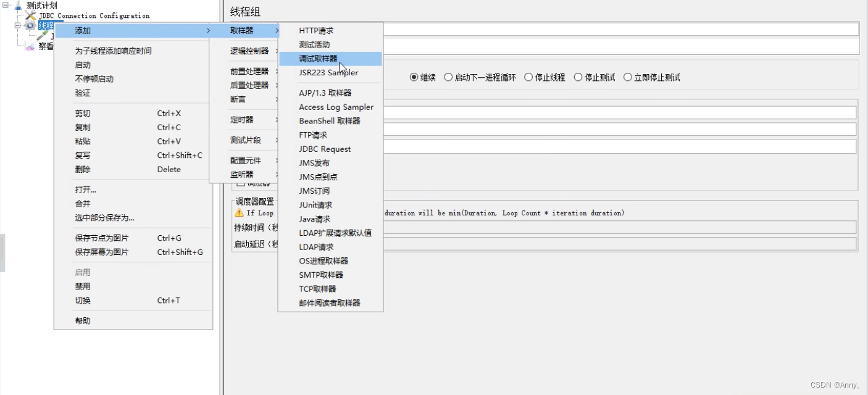This screenshot has width=868, height=395.
Task: Click 复制 in context menu
Action: (133, 127)
